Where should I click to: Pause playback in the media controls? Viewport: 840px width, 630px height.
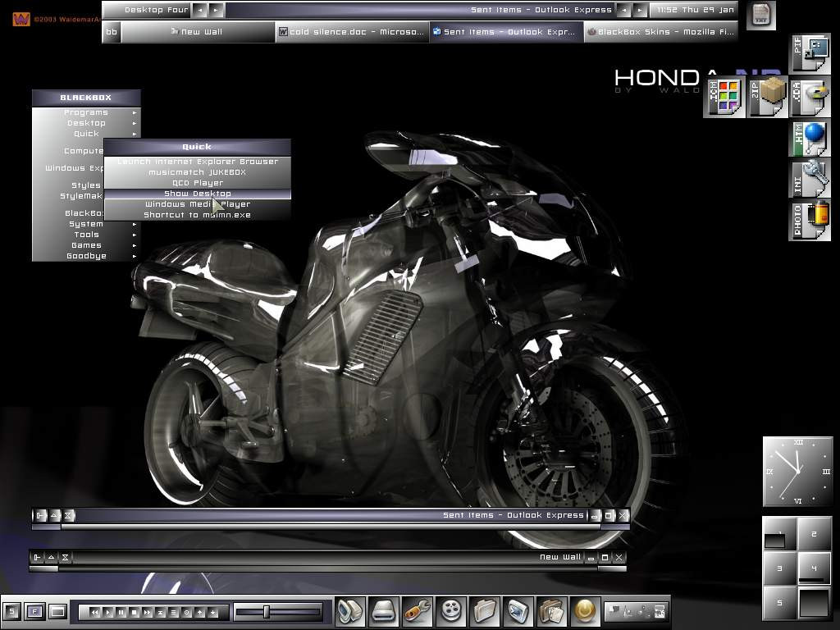(121, 612)
